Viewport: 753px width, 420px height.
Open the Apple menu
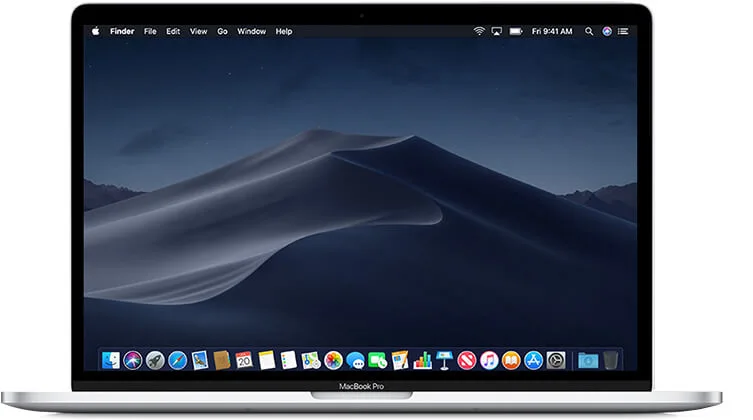(x=96, y=31)
